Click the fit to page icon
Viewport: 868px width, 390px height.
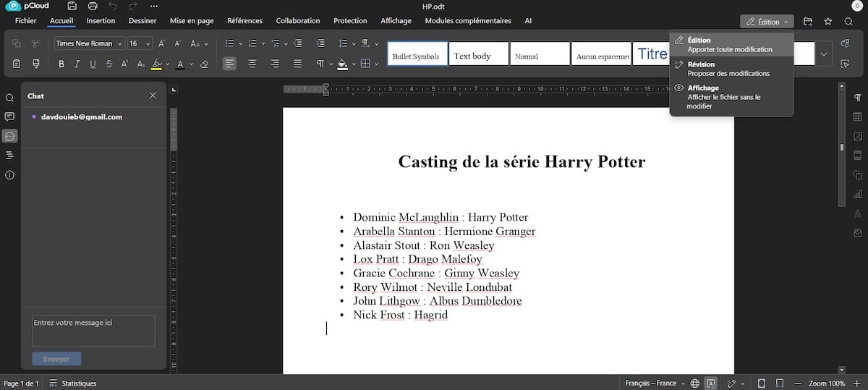point(761,383)
